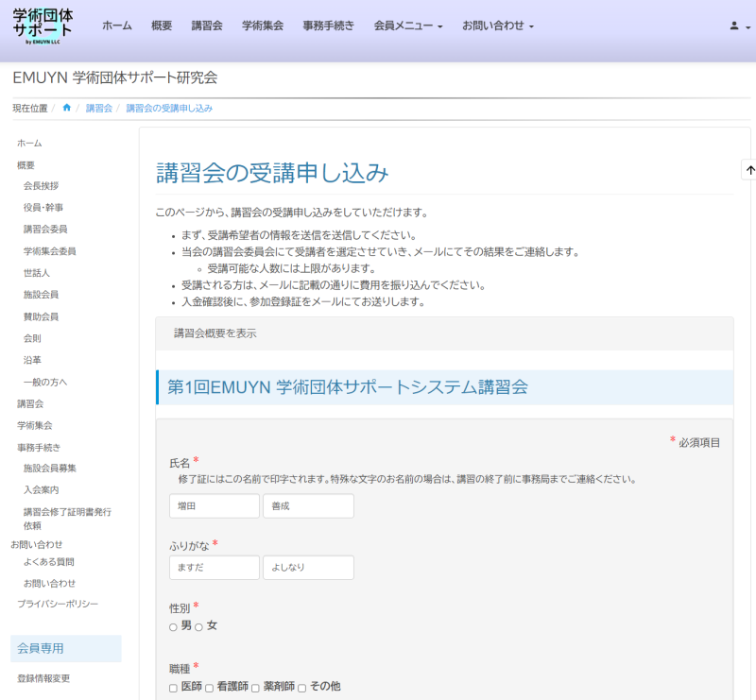Open the 会員メニュー dropdown
Viewport: 756px width, 700px height.
(x=408, y=26)
